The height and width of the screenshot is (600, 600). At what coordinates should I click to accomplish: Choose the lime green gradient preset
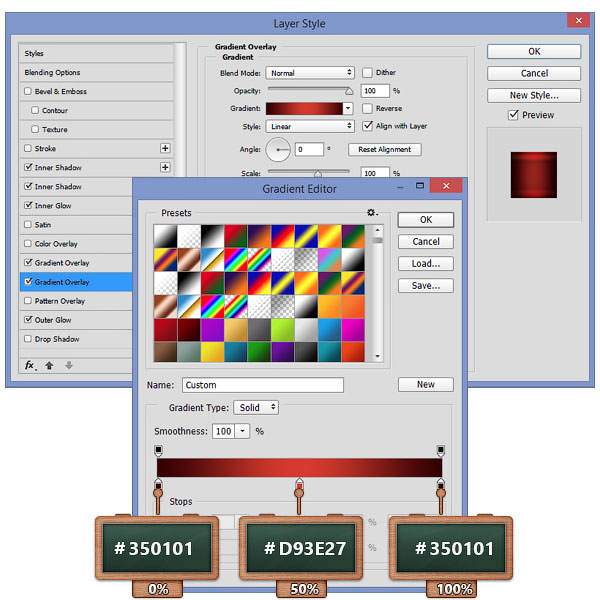click(x=282, y=329)
